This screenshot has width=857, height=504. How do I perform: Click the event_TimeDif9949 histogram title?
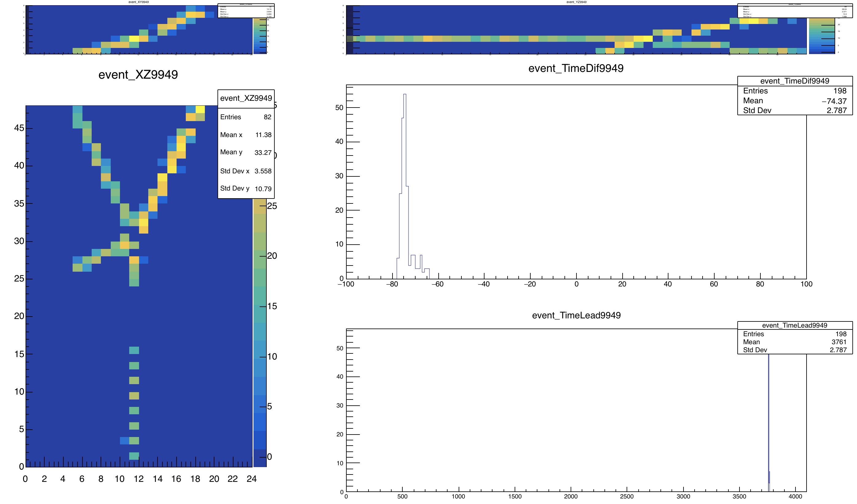(576, 68)
